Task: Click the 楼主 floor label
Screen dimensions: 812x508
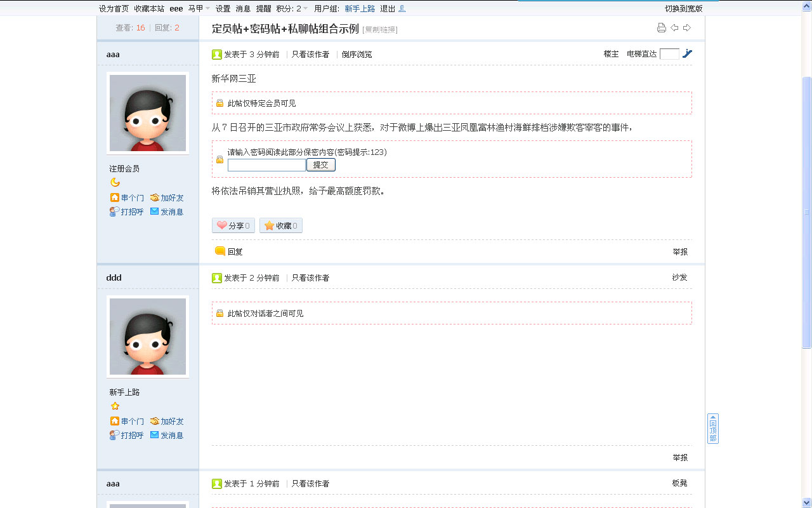Action: [x=611, y=54]
